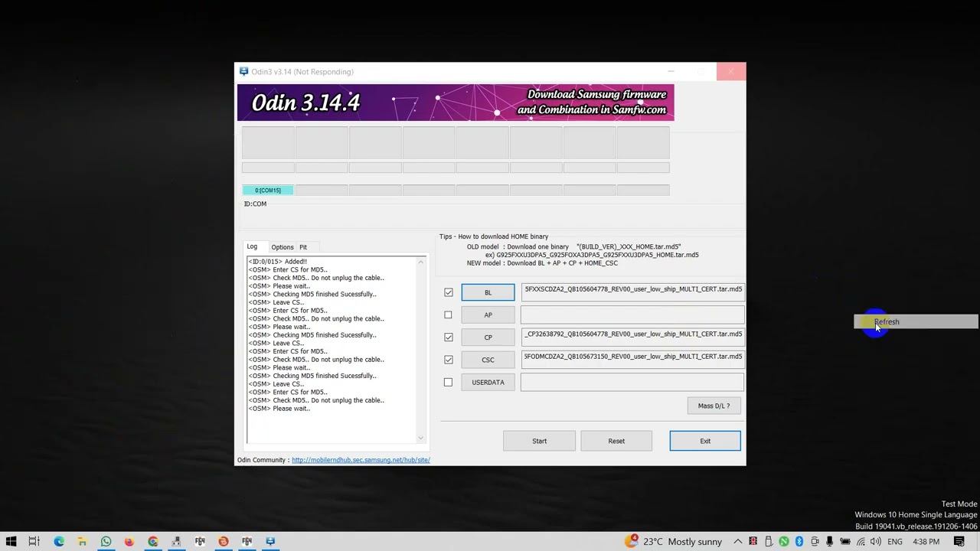Click the empty USERDATA file path field
Screen dimensions: 980x551
click(632, 382)
